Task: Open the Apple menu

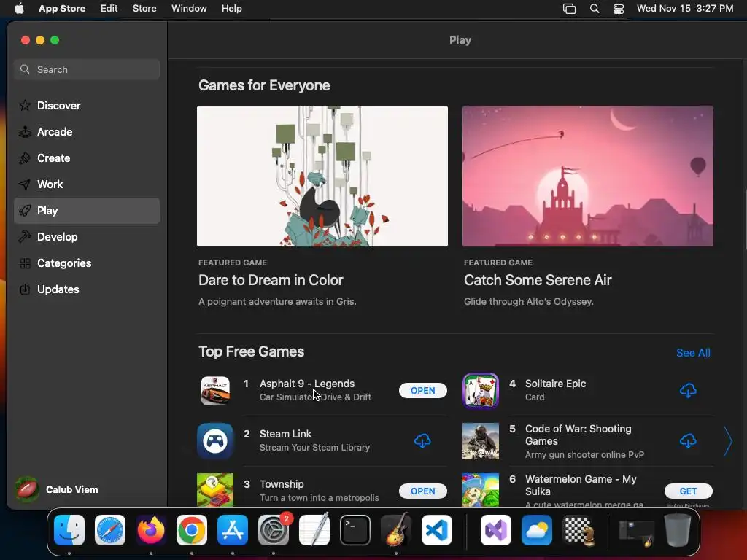Action: [19, 9]
